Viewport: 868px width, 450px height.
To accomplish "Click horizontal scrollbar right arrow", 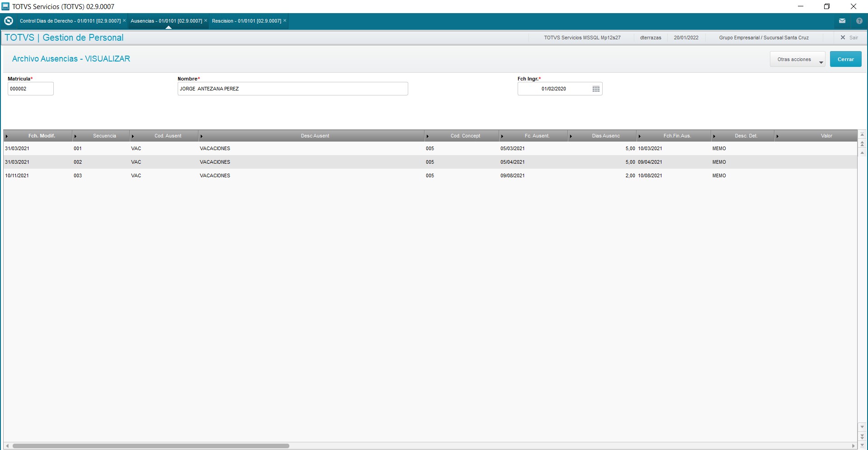I will point(853,446).
